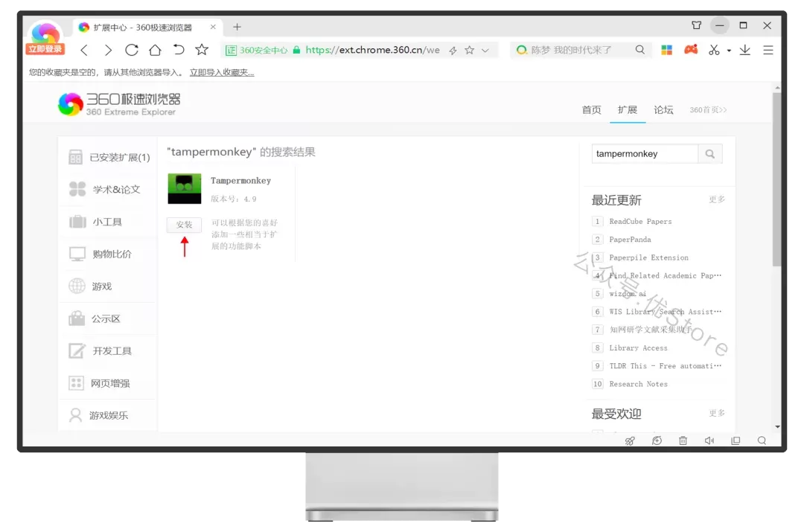Image resolution: width=804 pixels, height=532 pixels.
Task: Click the boost rocket icon in status bar
Action: (630, 440)
